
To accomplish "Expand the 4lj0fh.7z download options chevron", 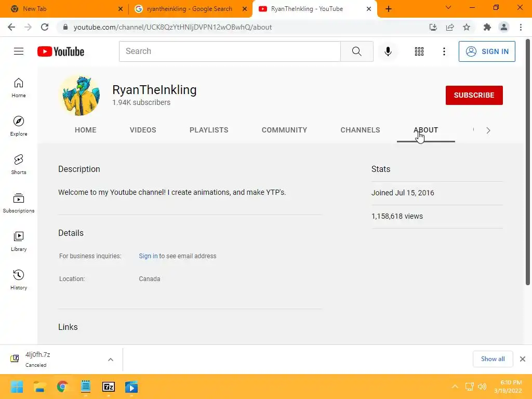I will [111, 360].
